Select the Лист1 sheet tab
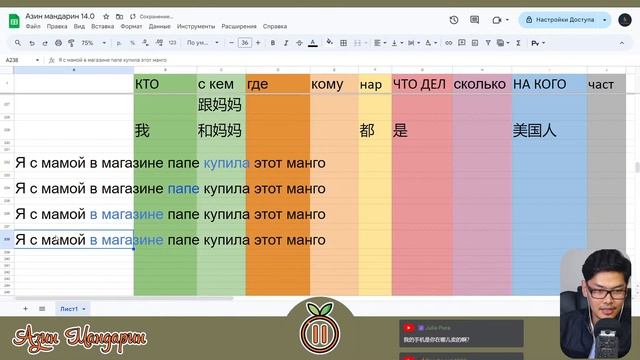Viewport: 640px width, 360px height. point(73,309)
